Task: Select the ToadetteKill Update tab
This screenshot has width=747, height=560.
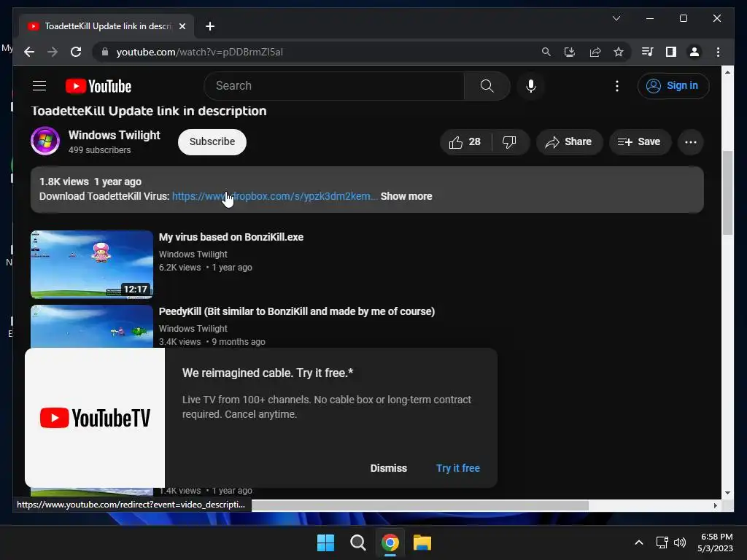Action: click(107, 26)
